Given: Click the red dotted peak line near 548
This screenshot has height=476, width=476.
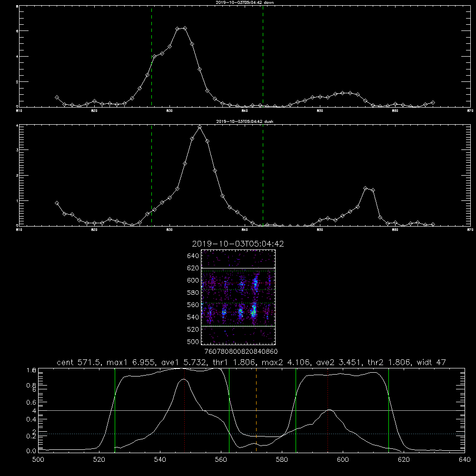Looking at the screenshot, I should pos(185,410).
